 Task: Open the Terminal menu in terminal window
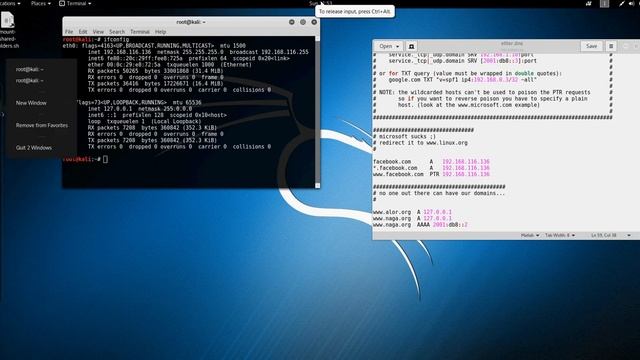click(140, 32)
